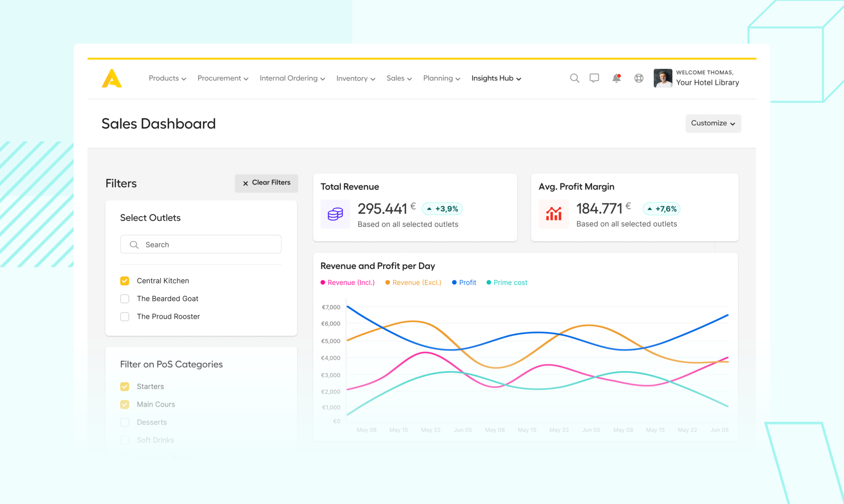The height and width of the screenshot is (504, 844).
Task: Expand the Procurement menu chevron
Action: pyautogui.click(x=246, y=79)
